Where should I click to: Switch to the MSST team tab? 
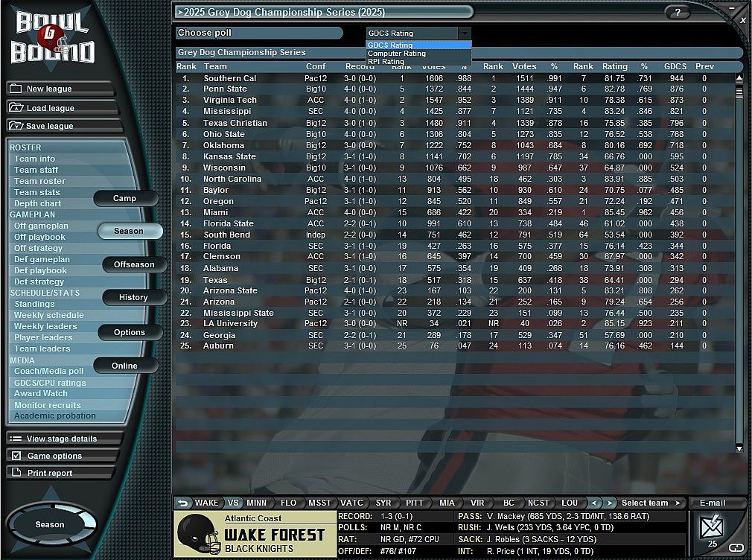[x=319, y=503]
